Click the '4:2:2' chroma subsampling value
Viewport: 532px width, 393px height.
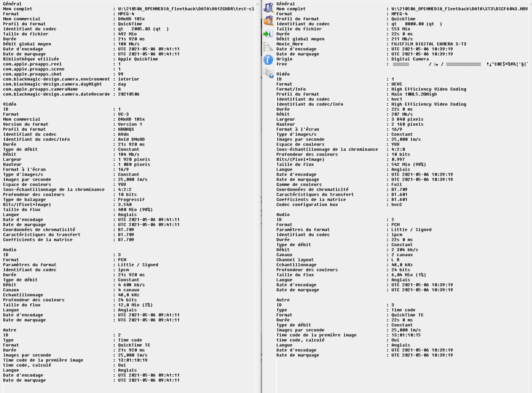125,190
